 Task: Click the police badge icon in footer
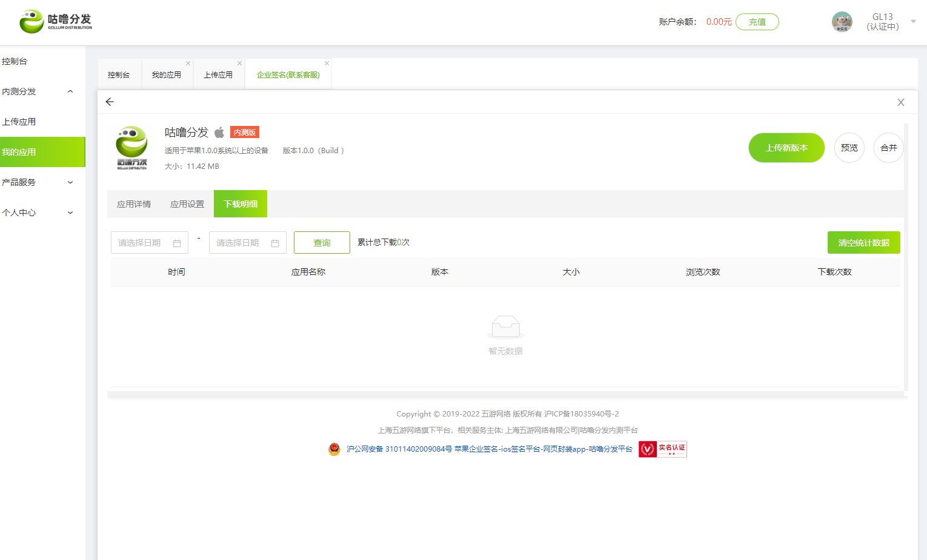click(334, 449)
